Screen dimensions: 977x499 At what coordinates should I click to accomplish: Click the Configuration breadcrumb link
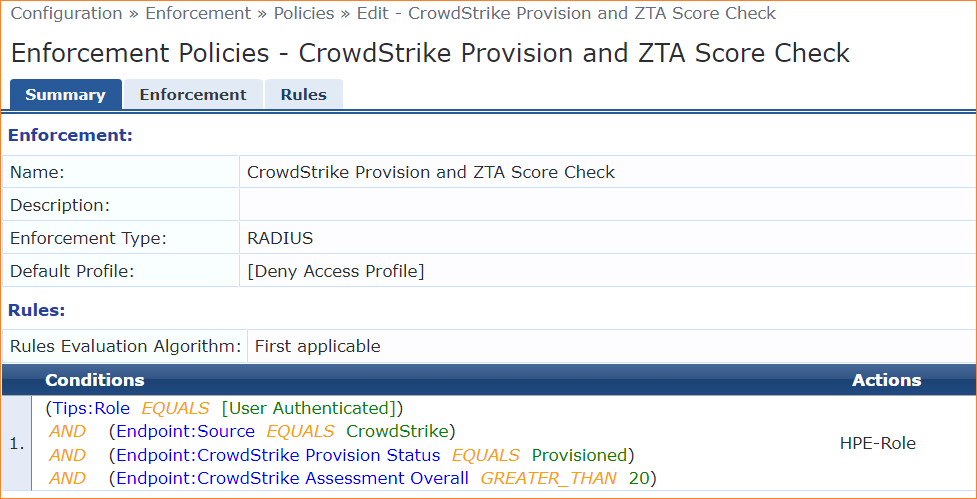(x=67, y=13)
